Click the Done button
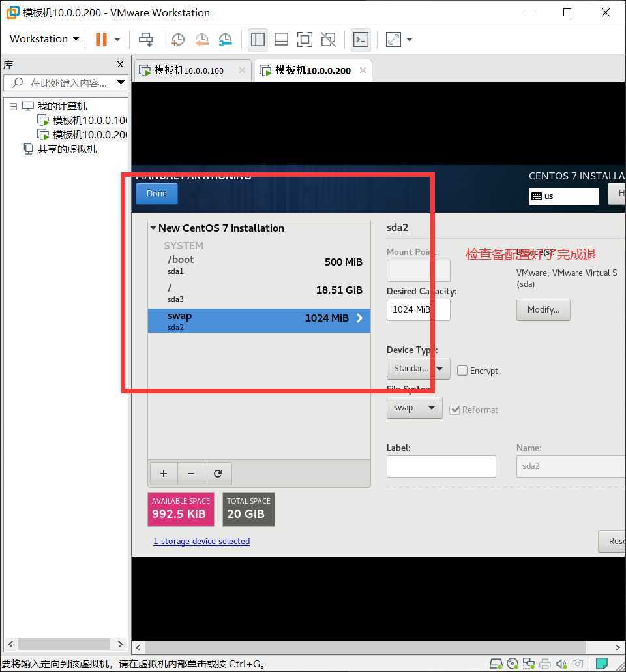This screenshot has height=672, width=626. coord(156,193)
